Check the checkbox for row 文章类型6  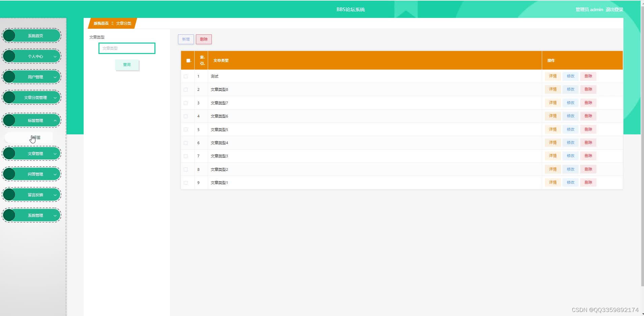186,116
